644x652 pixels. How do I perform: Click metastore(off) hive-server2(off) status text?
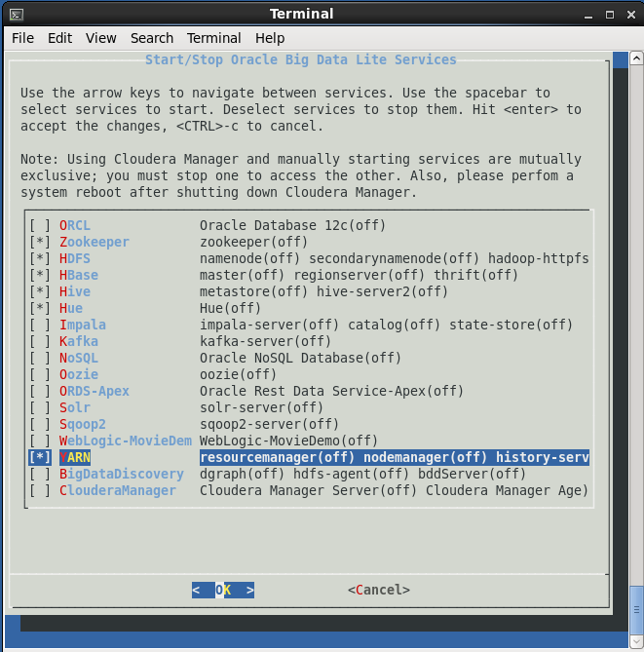(323, 292)
